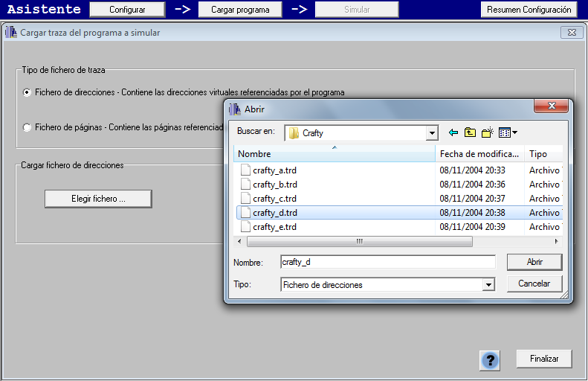Cancel the Abrir file dialog
Viewport: 588px width, 381px height.
tap(534, 284)
